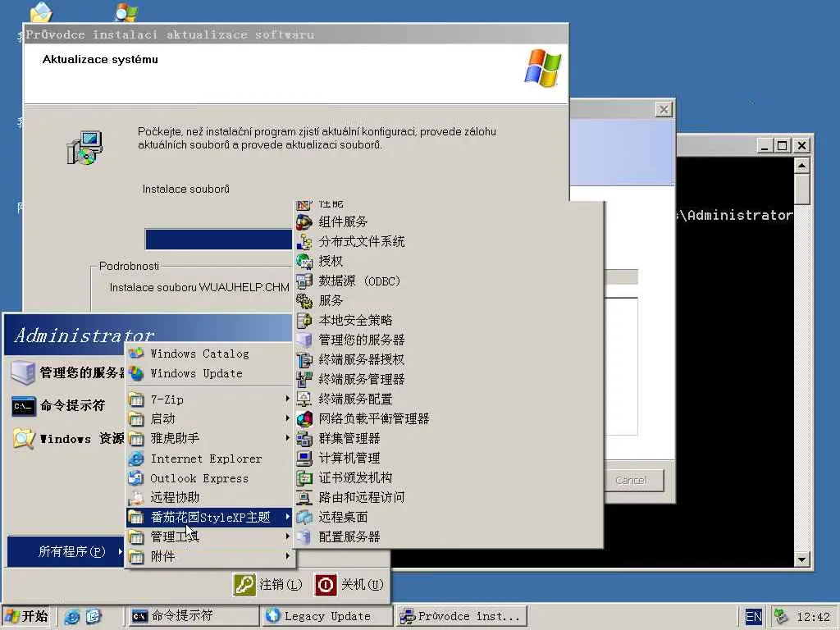Switch to Legacy Update taskbar button

coord(327,616)
